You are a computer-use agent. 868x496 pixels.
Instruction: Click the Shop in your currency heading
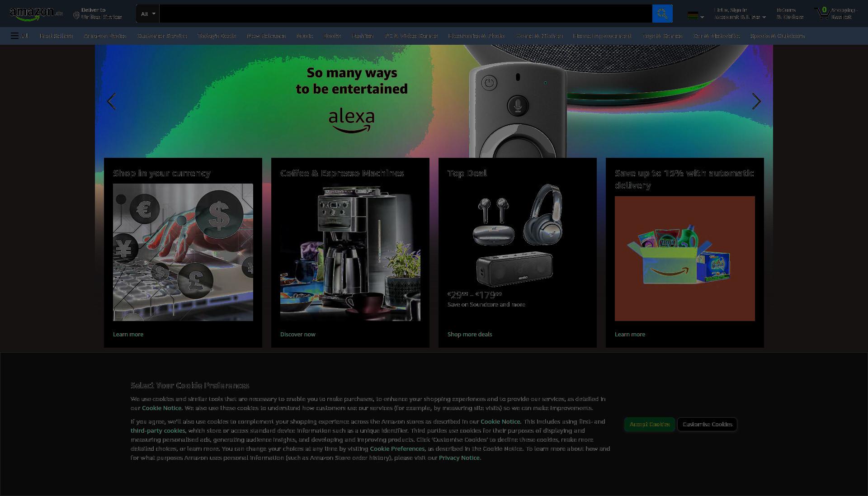[x=162, y=173]
